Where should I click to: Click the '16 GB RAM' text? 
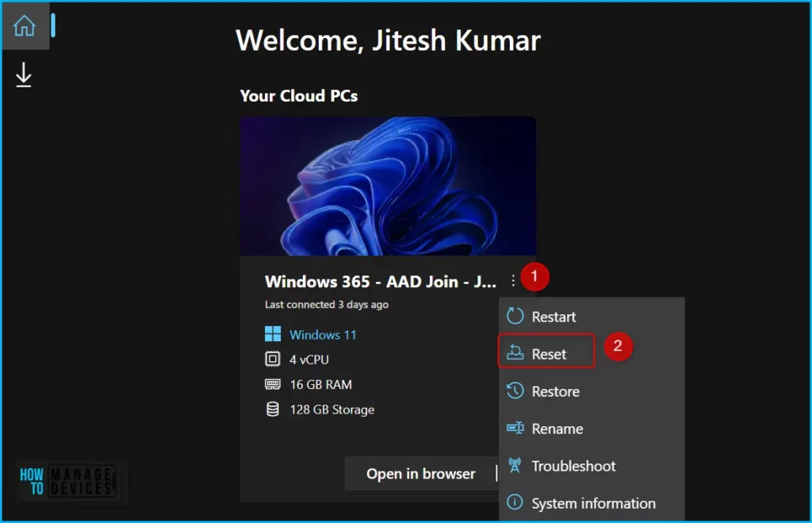(320, 385)
